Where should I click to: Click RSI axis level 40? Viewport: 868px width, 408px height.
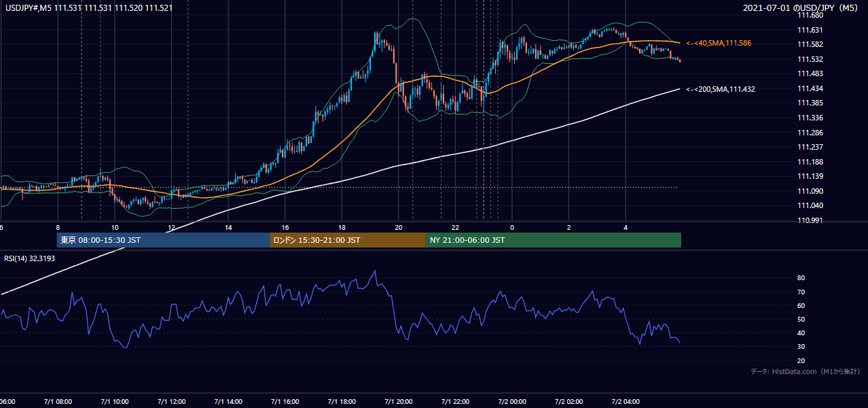[801, 333]
